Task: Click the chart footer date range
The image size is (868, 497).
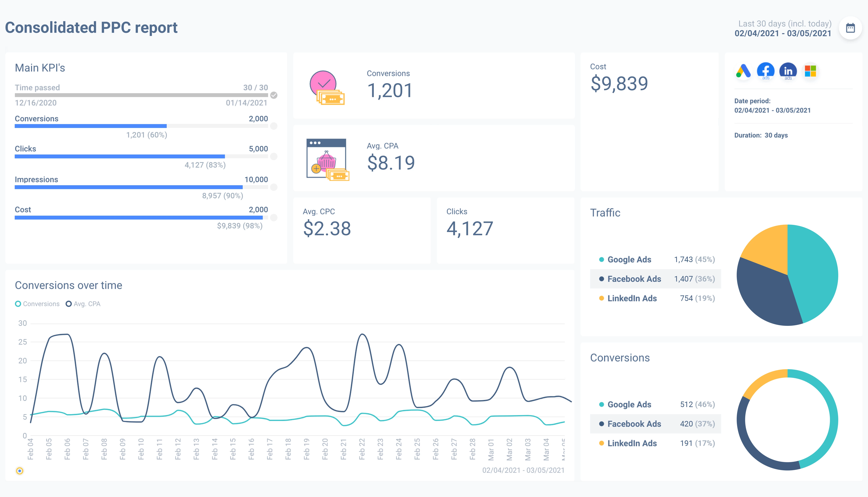Action: pyautogui.click(x=523, y=470)
